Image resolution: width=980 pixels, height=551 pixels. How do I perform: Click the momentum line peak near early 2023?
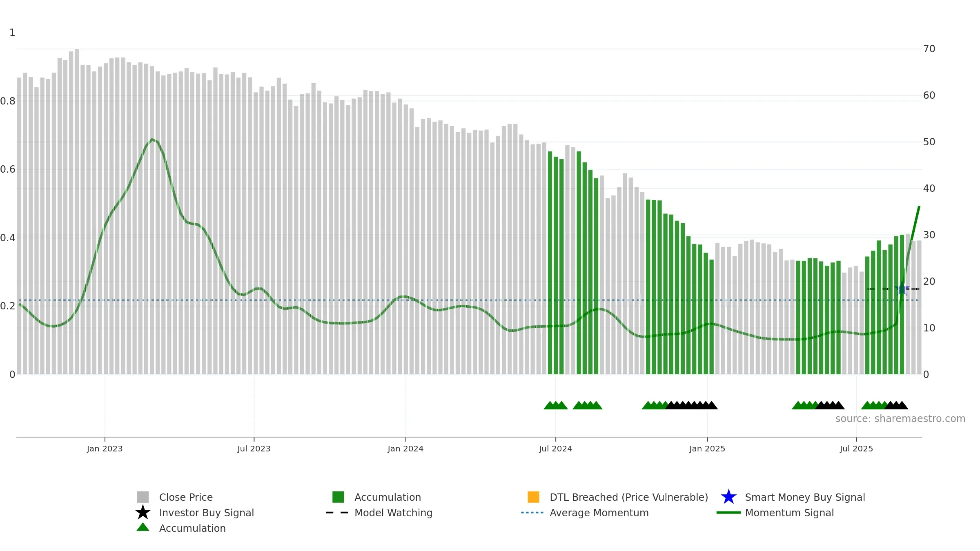[x=152, y=140]
